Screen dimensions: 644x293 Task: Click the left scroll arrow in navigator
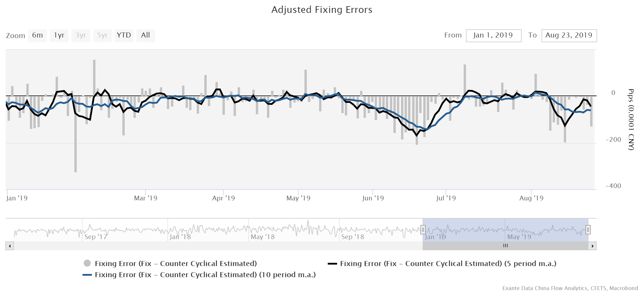tap(10, 246)
